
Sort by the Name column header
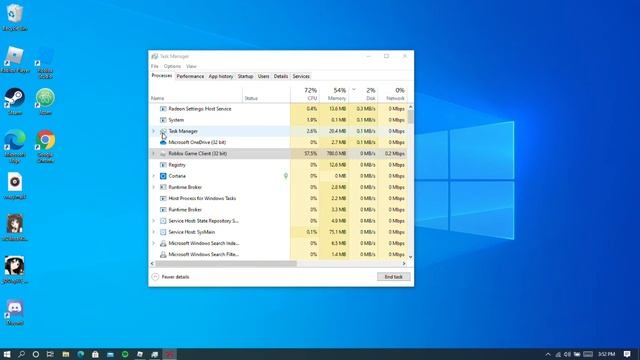pyautogui.click(x=196, y=94)
